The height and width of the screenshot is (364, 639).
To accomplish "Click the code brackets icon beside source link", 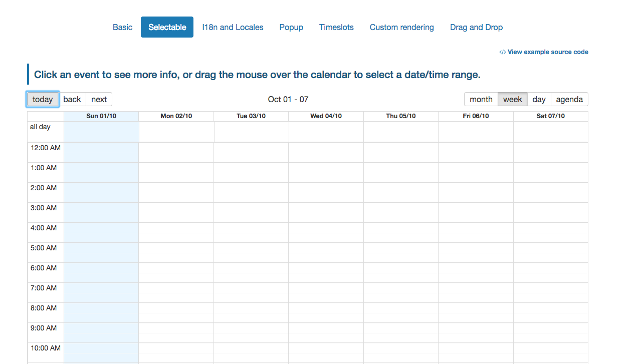I will pyautogui.click(x=502, y=52).
